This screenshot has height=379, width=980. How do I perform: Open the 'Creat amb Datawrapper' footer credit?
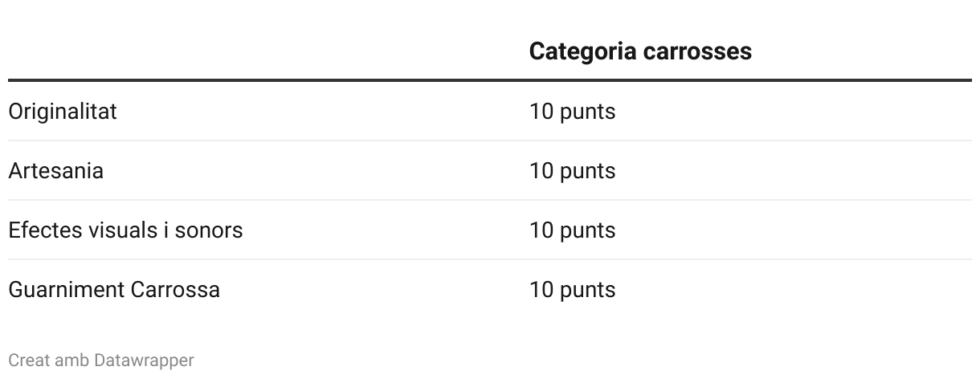pyautogui.click(x=101, y=361)
